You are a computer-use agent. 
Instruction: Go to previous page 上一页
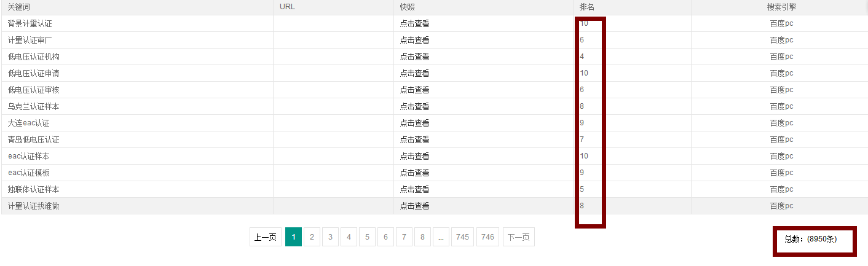point(266,237)
